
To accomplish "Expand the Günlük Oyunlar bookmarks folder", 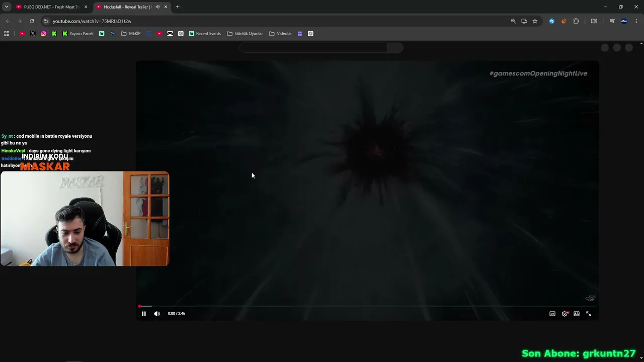I will click(245, 34).
